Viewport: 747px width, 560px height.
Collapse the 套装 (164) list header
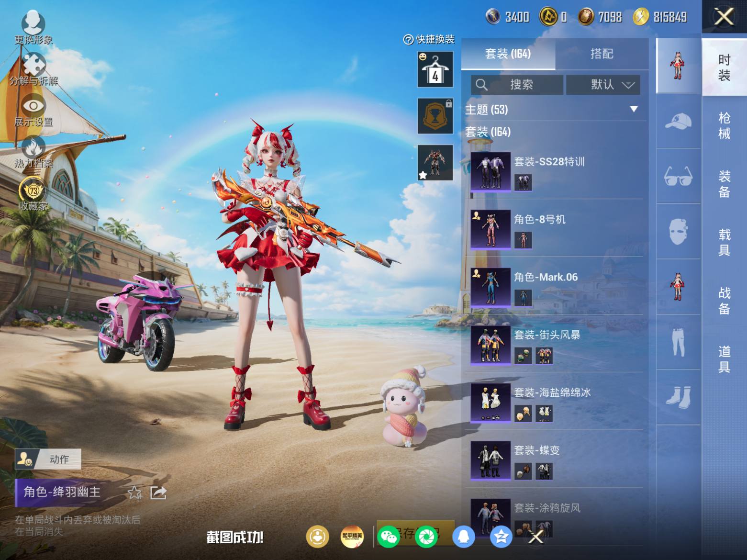click(488, 132)
